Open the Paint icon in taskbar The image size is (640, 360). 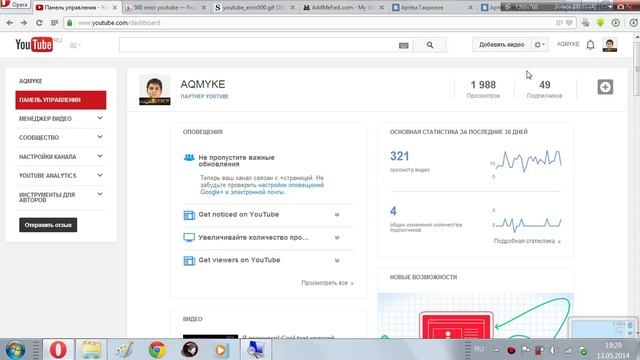124,350
